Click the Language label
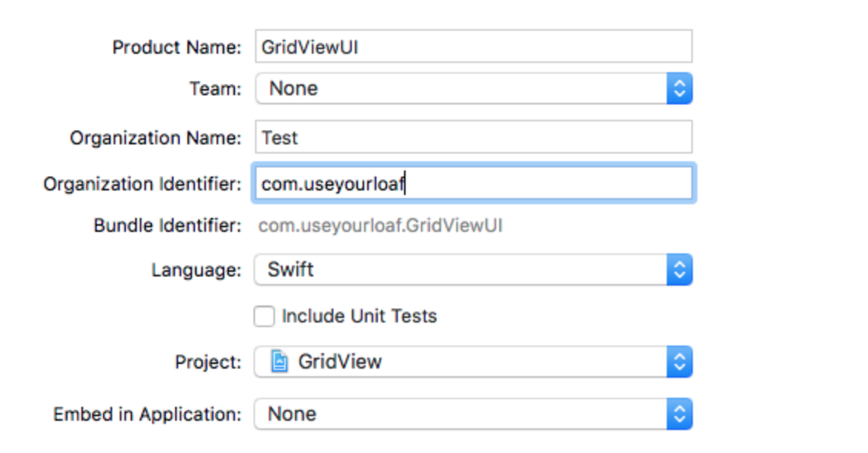This screenshot has width=868, height=453. click(x=196, y=270)
